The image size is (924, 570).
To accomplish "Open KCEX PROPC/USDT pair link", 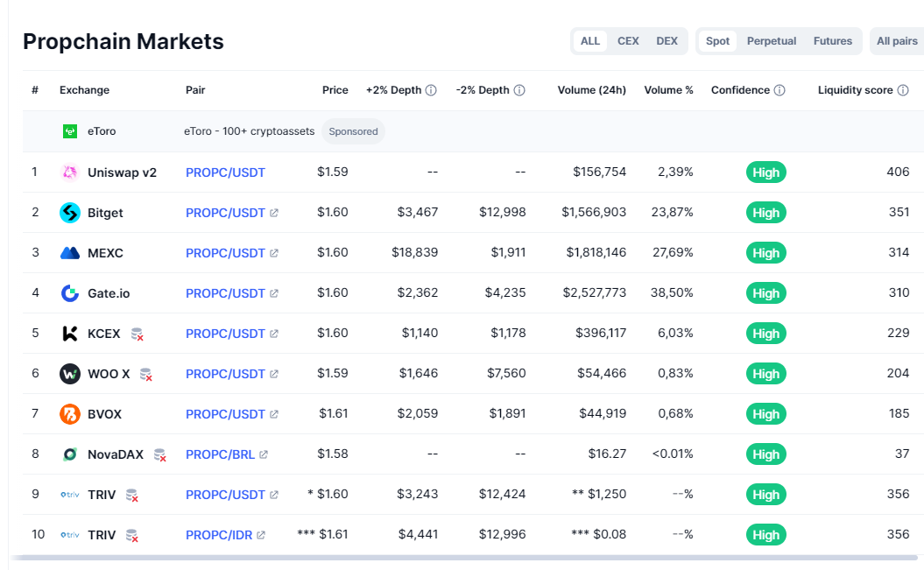I will [225, 334].
